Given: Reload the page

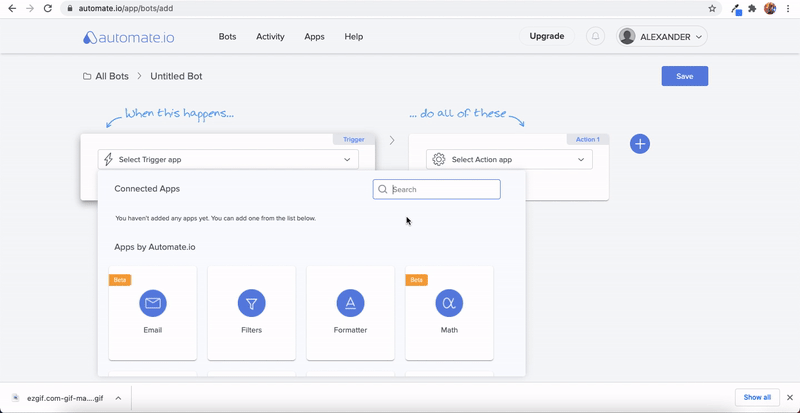Looking at the screenshot, I should click(x=48, y=9).
